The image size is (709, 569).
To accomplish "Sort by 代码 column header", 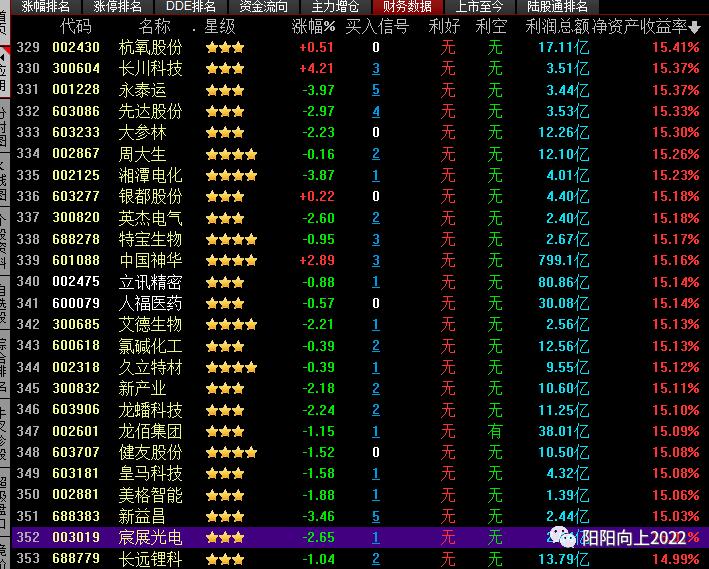I will tap(76, 27).
